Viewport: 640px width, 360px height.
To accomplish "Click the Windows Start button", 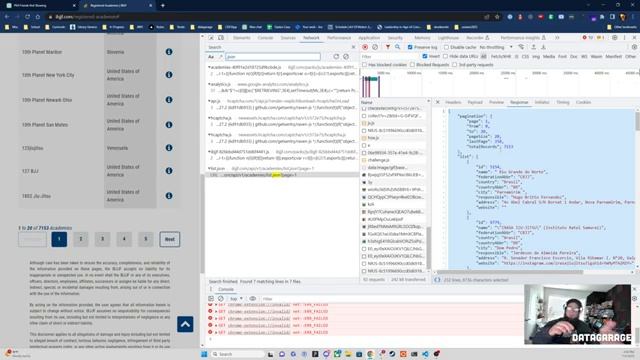I will click(x=204, y=354).
